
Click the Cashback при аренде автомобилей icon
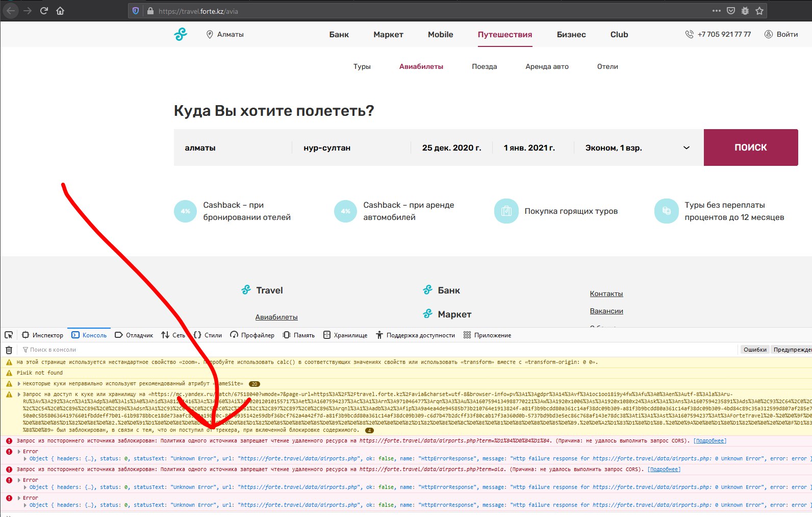pos(345,211)
